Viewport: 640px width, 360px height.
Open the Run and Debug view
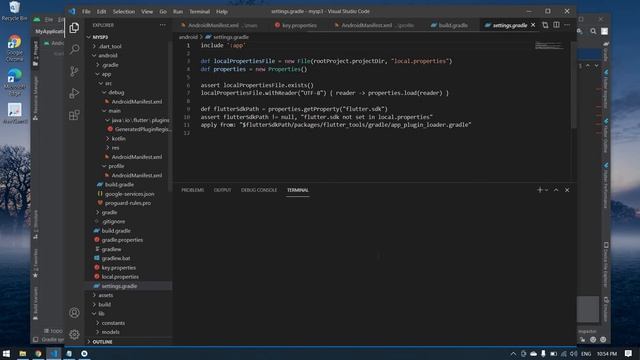[74, 93]
